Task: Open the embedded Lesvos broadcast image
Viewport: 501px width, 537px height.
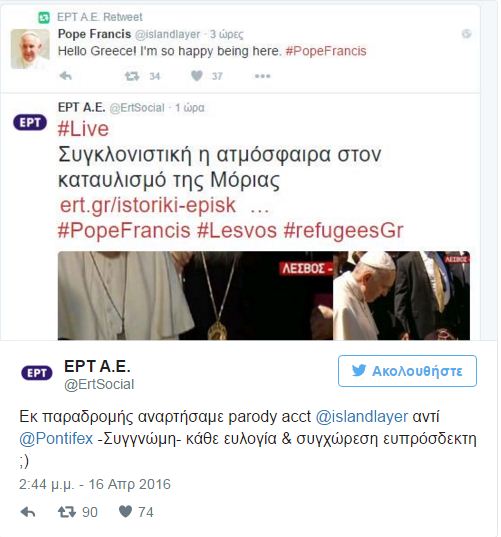Action: 264,296
